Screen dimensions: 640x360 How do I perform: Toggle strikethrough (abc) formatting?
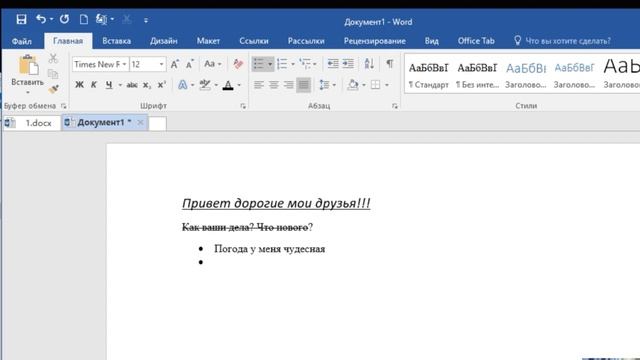131,85
